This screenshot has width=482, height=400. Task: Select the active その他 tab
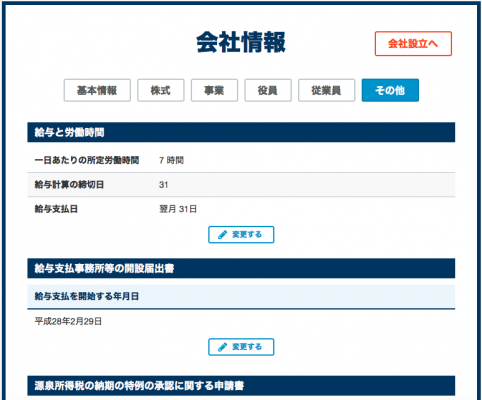pyautogui.click(x=390, y=90)
